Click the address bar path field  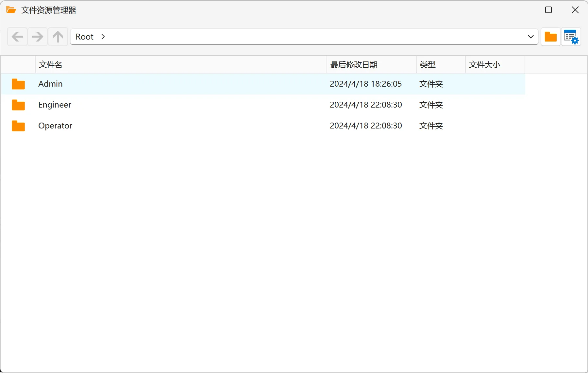pyautogui.click(x=304, y=37)
